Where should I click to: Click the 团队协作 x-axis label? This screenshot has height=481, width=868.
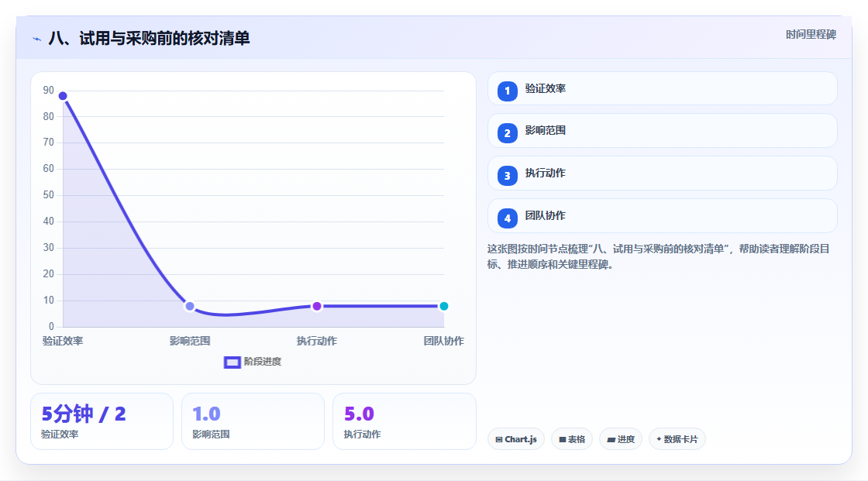tap(443, 341)
